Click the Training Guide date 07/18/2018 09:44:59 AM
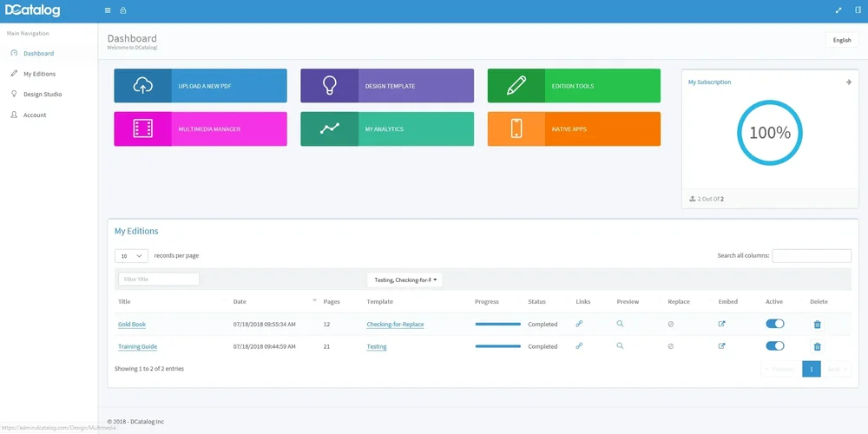This screenshot has width=868, height=434. tap(265, 346)
